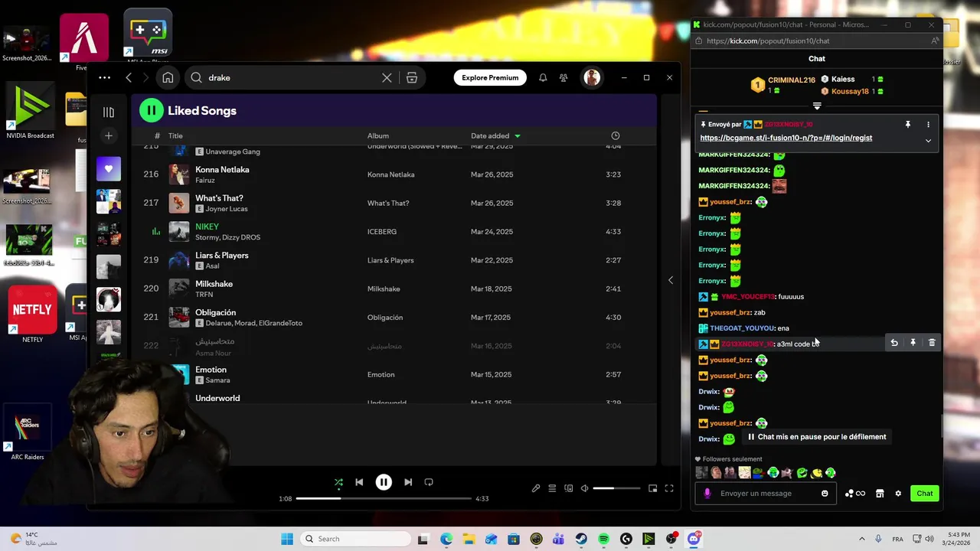980x551 pixels.
Task: Adjust Spotify volume slider
Action: 616,488
